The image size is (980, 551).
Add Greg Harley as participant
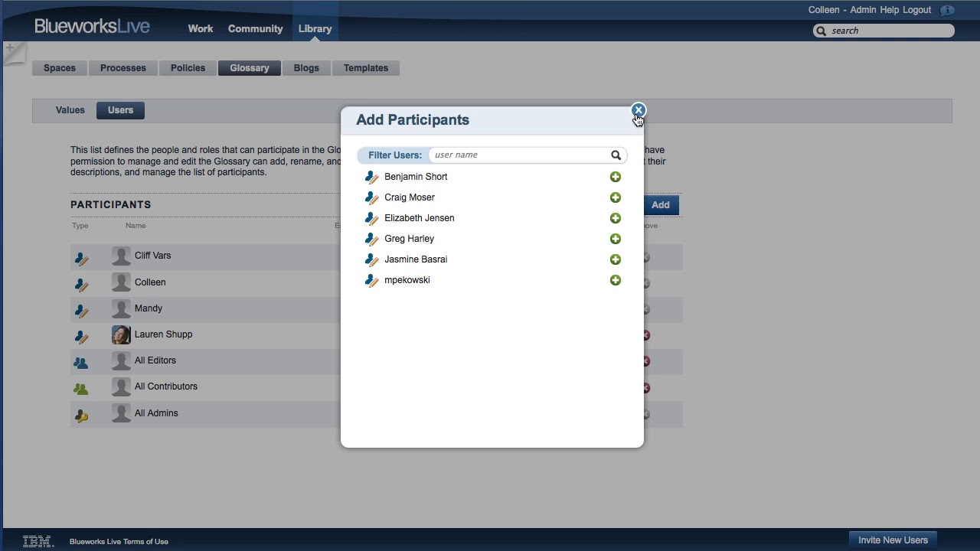click(616, 239)
